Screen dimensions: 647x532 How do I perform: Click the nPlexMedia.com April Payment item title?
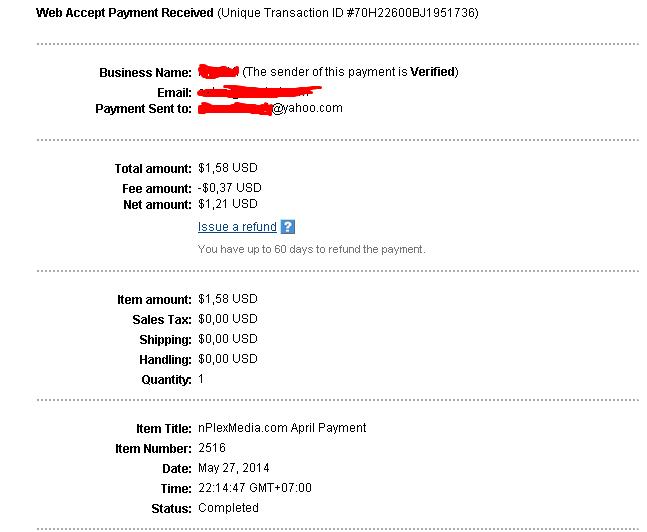point(282,428)
